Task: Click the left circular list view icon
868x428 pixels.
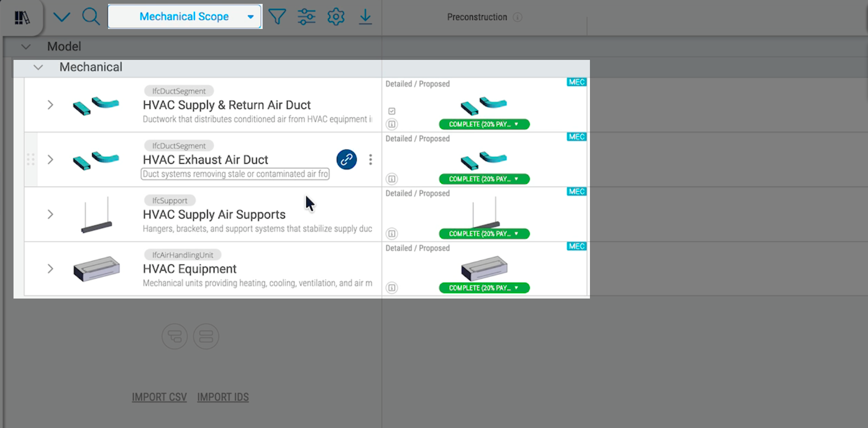Action: point(175,336)
